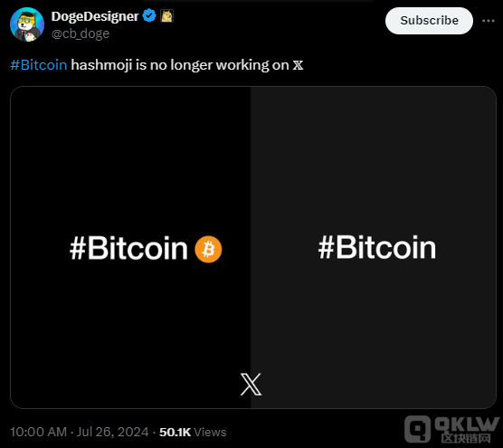Open the left #Bitcoin image with emoji
Screen dimensions: 503x448
130,247
